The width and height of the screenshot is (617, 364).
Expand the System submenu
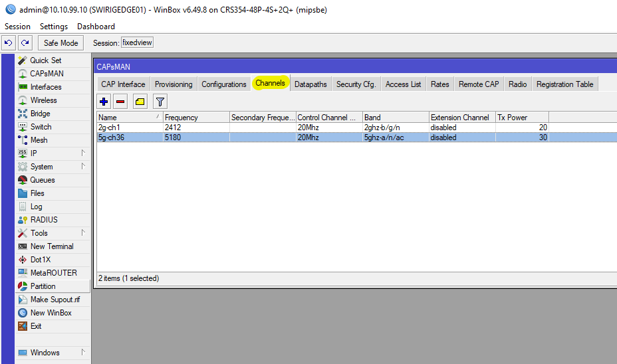pyautogui.click(x=83, y=167)
